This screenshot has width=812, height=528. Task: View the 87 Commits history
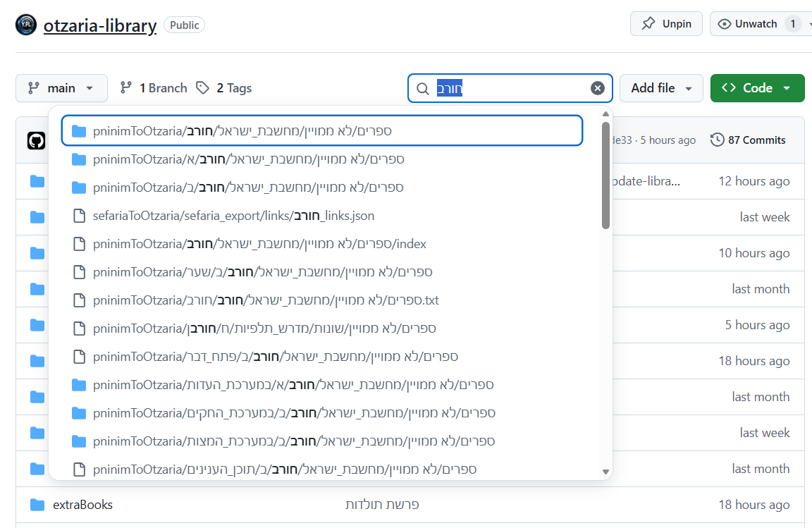[x=756, y=140]
